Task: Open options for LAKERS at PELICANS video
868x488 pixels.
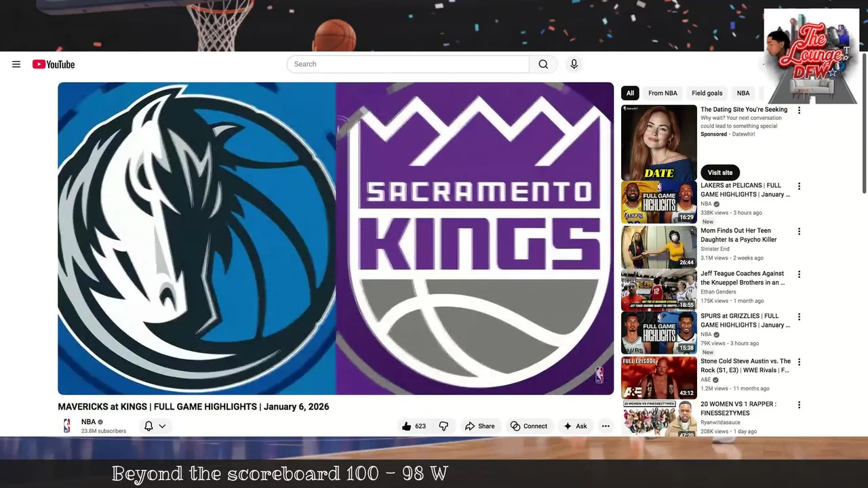Action: coord(799,186)
